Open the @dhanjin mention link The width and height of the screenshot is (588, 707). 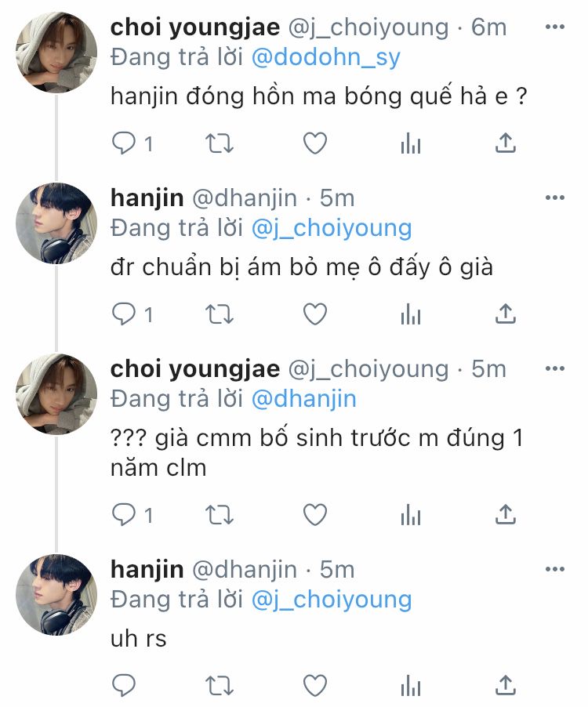pyautogui.click(x=303, y=399)
